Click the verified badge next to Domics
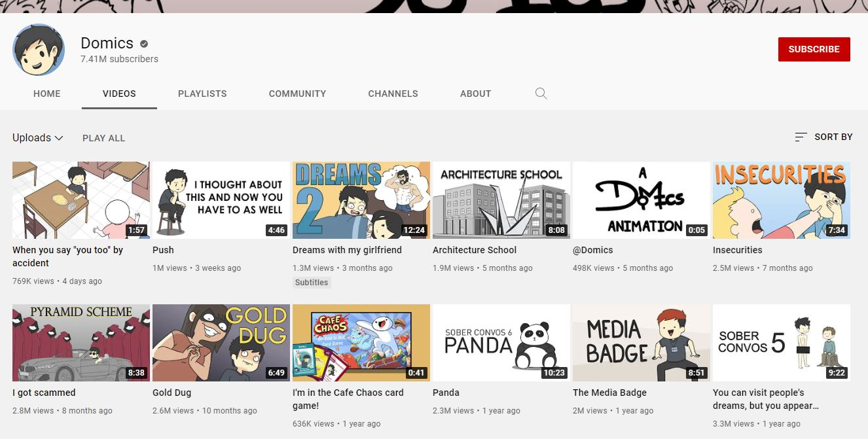Viewport: 868px width, 439px height. [144, 44]
